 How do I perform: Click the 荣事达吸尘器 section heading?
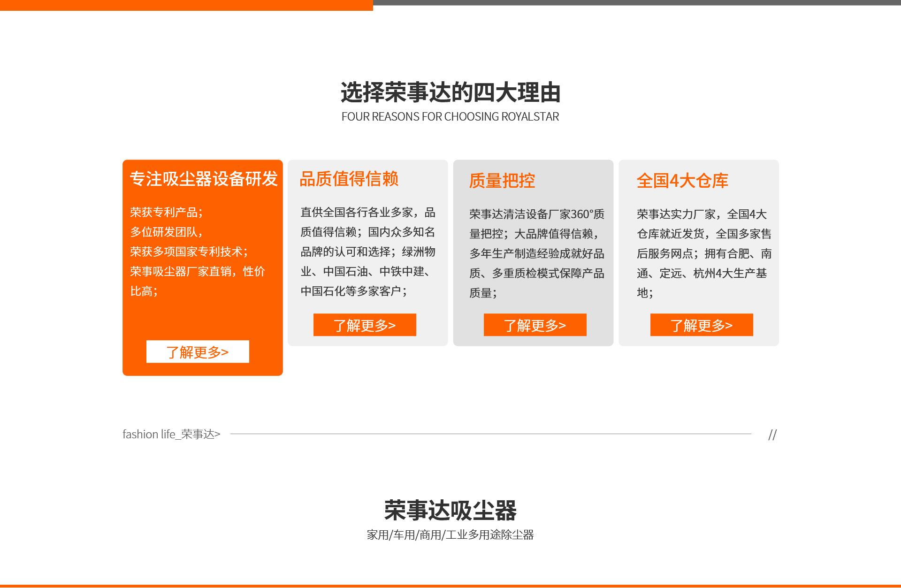(450, 510)
